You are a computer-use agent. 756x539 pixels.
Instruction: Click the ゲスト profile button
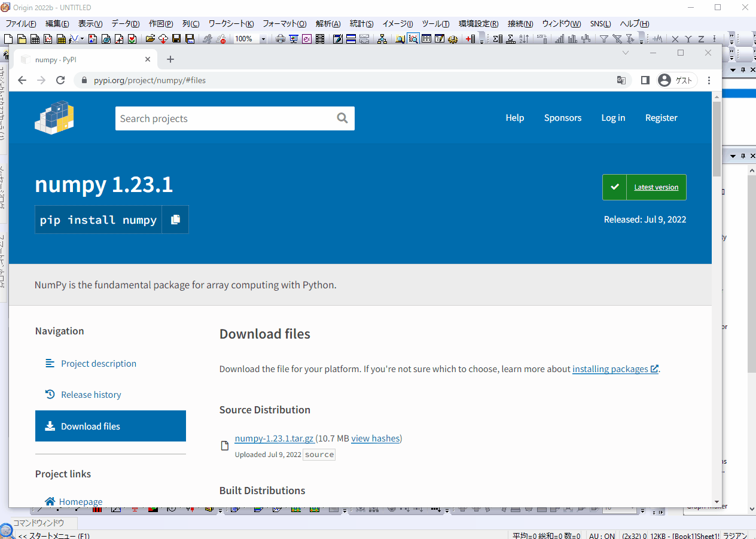(676, 80)
